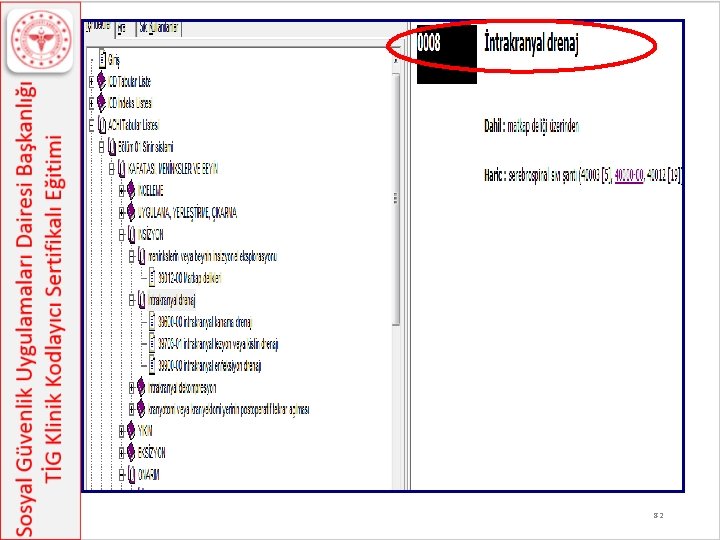Collapse the ONARIM node
This screenshot has height=540, width=720.
(122, 474)
